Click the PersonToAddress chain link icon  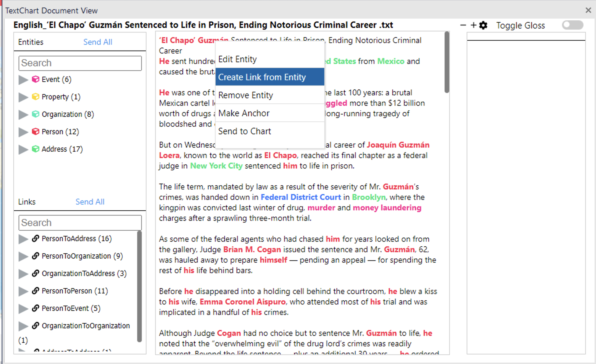(35, 239)
